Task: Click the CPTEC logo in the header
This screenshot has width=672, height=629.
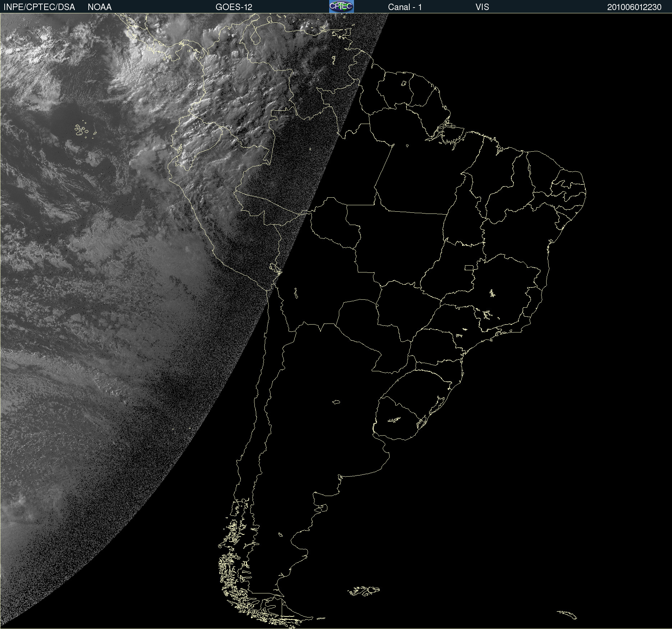Action: pyautogui.click(x=341, y=6)
